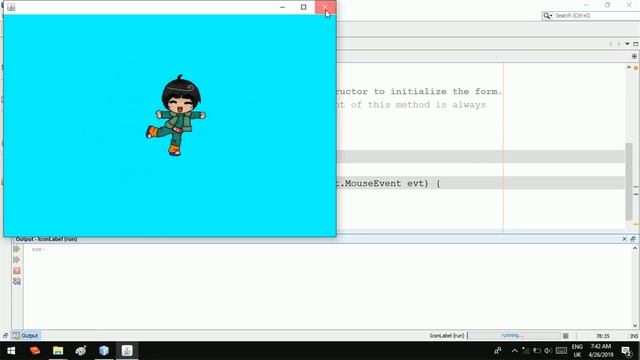Click the editor split plus icon

tap(634, 56)
